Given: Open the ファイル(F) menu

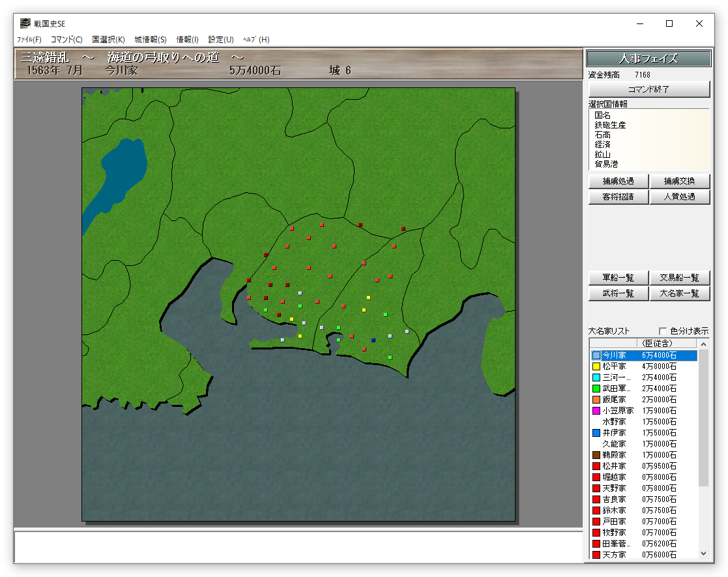Looking at the screenshot, I should [29, 40].
